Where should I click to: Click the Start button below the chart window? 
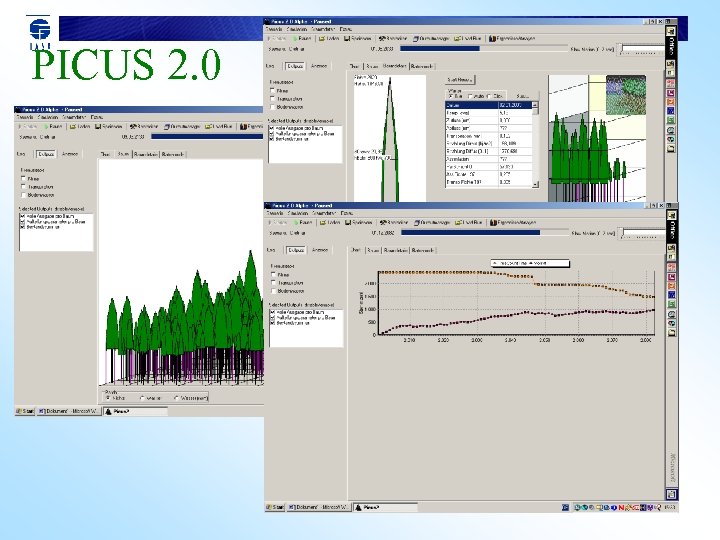[276, 507]
